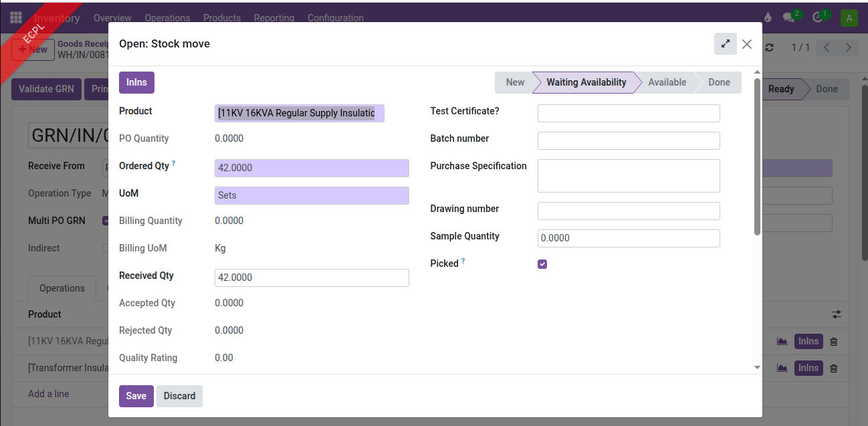Open the Reporting menu

coord(274,18)
